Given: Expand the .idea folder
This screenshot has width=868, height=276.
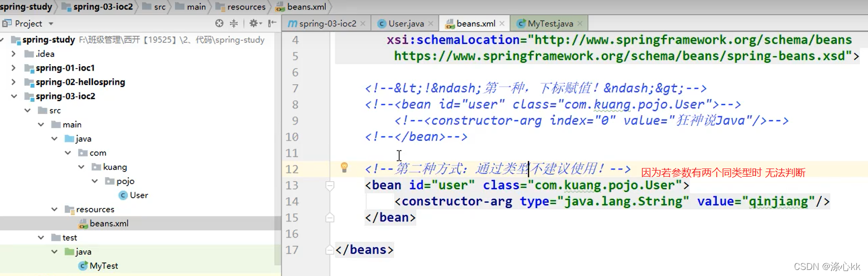Looking at the screenshot, I should pyautogui.click(x=14, y=53).
